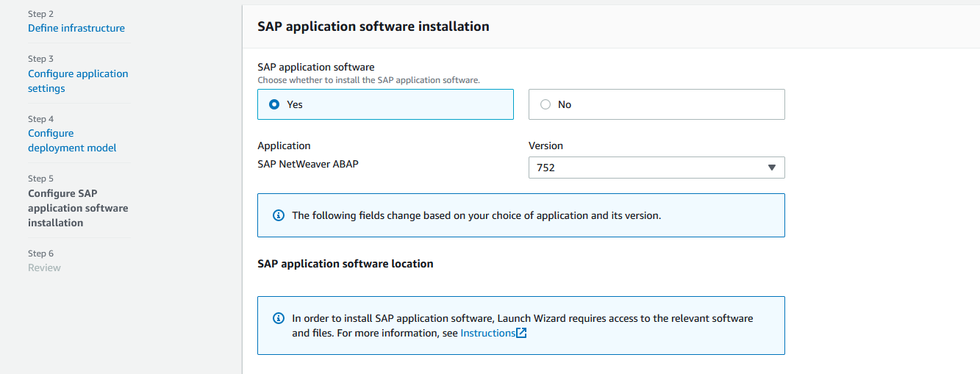
Task: Click the Review step in the sidebar
Action: [x=44, y=267]
